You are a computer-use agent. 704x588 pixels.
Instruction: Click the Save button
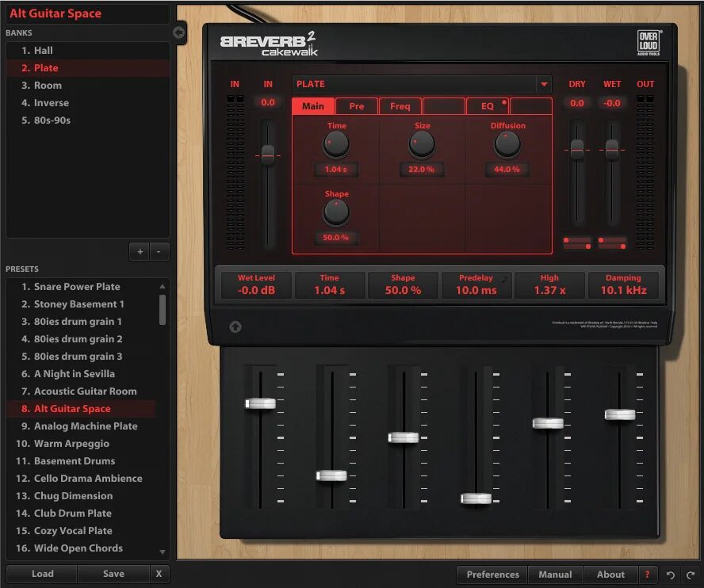113,574
